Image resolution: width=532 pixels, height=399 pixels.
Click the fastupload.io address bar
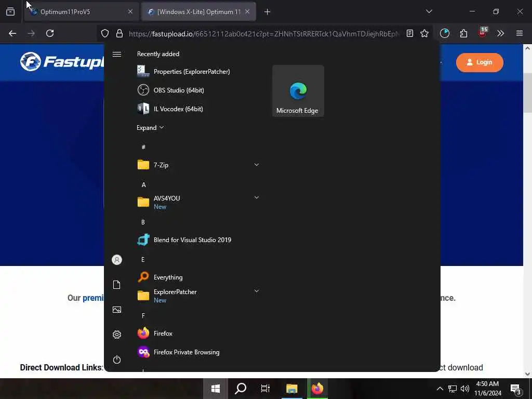click(x=264, y=34)
